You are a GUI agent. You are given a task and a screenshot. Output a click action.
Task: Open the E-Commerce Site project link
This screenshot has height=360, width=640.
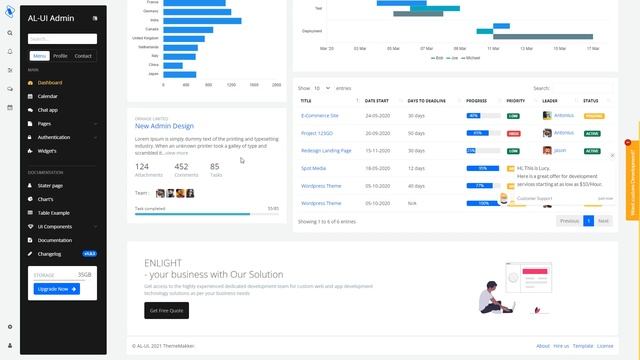[320, 116]
